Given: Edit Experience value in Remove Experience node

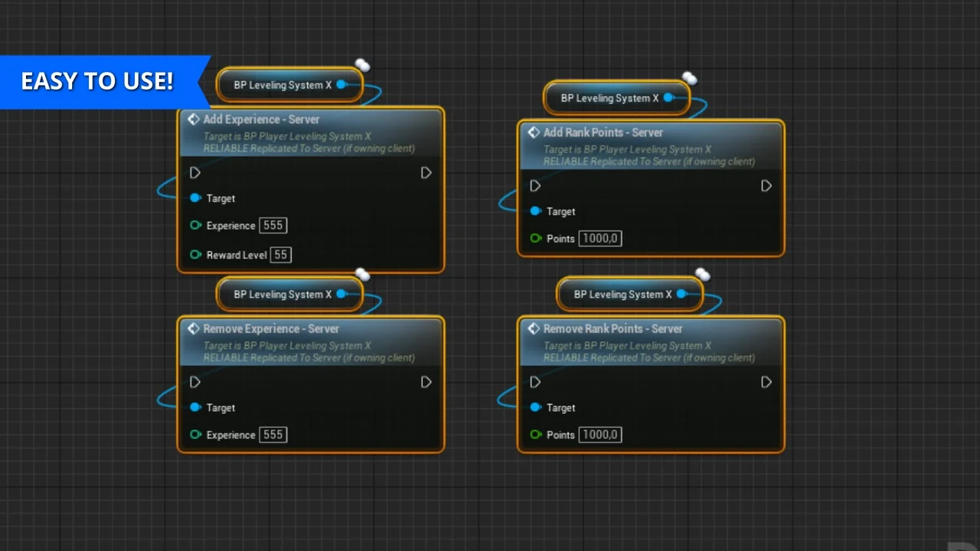Looking at the screenshot, I should 273,435.
